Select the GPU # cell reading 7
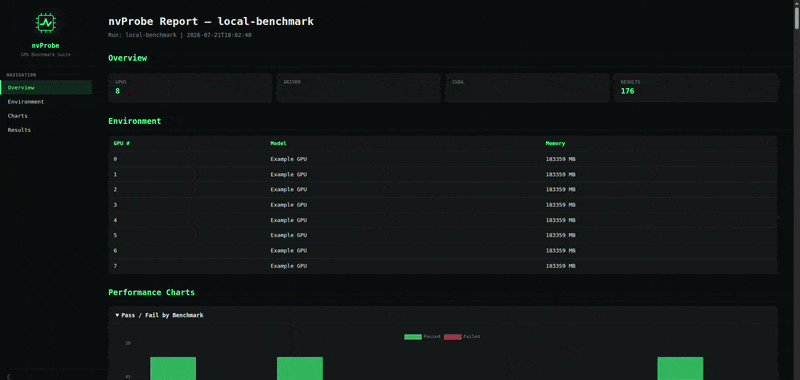 tap(115, 266)
